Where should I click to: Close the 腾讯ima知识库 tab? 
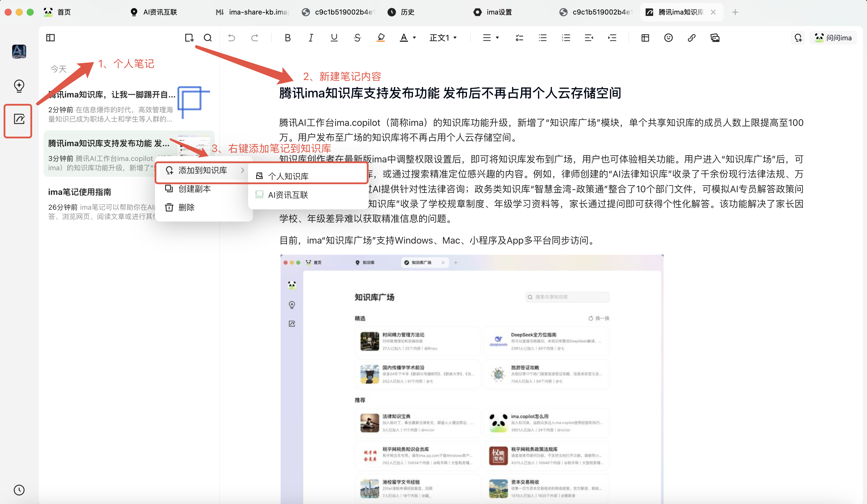(x=713, y=12)
